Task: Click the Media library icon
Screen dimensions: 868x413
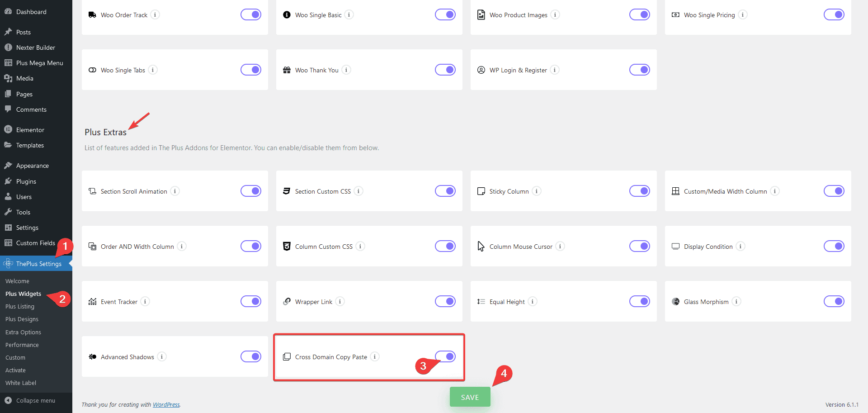Action: (x=9, y=78)
